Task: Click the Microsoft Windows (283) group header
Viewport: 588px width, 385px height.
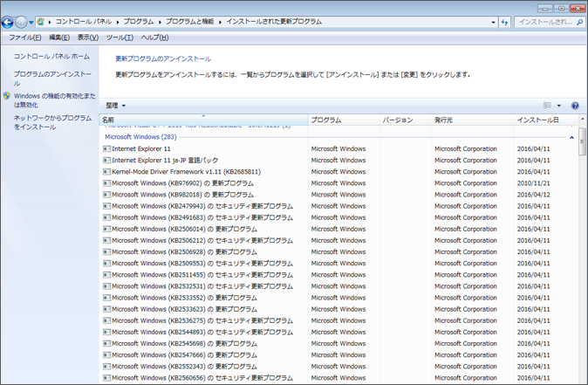Action: pyautogui.click(x=140, y=137)
